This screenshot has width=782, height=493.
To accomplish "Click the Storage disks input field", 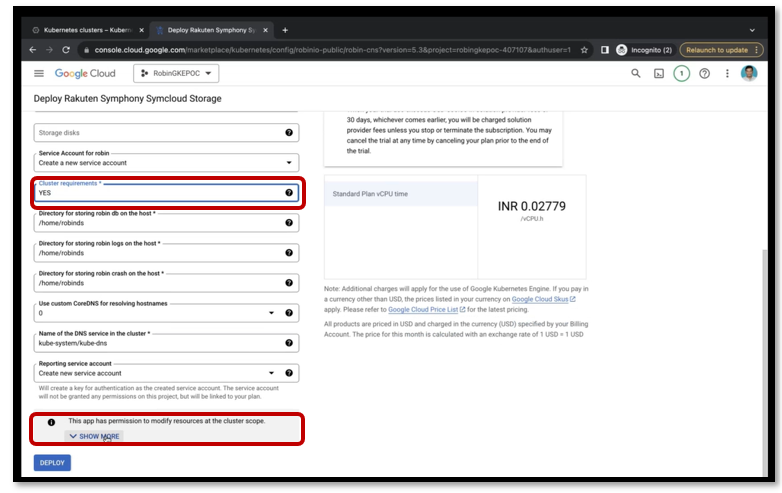I will tap(166, 133).
